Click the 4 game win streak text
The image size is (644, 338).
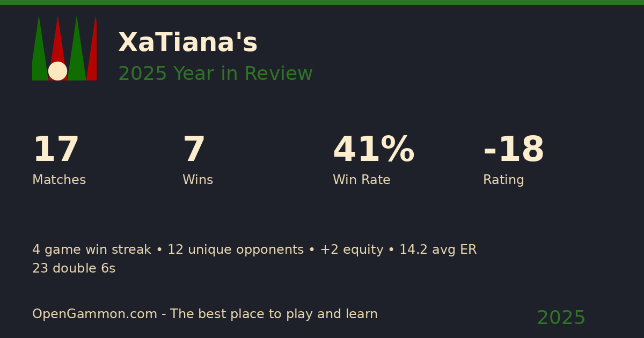point(91,250)
